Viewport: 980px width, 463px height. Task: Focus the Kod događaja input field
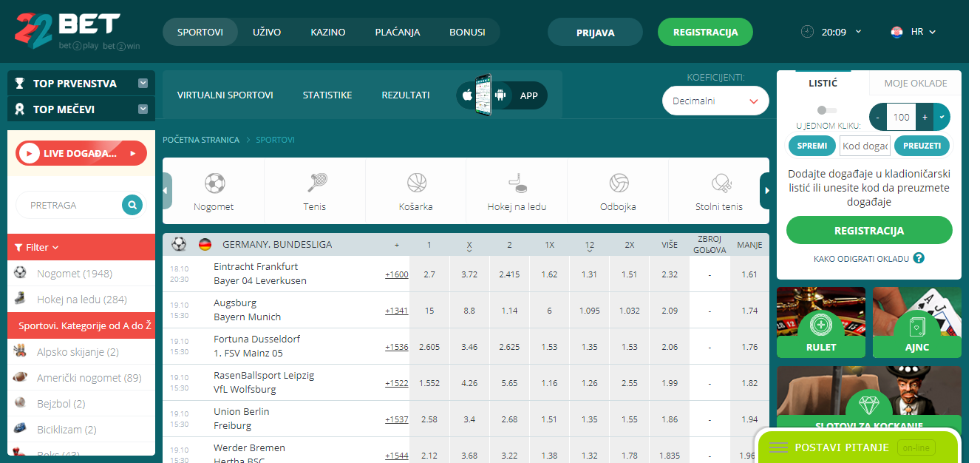pyautogui.click(x=865, y=146)
